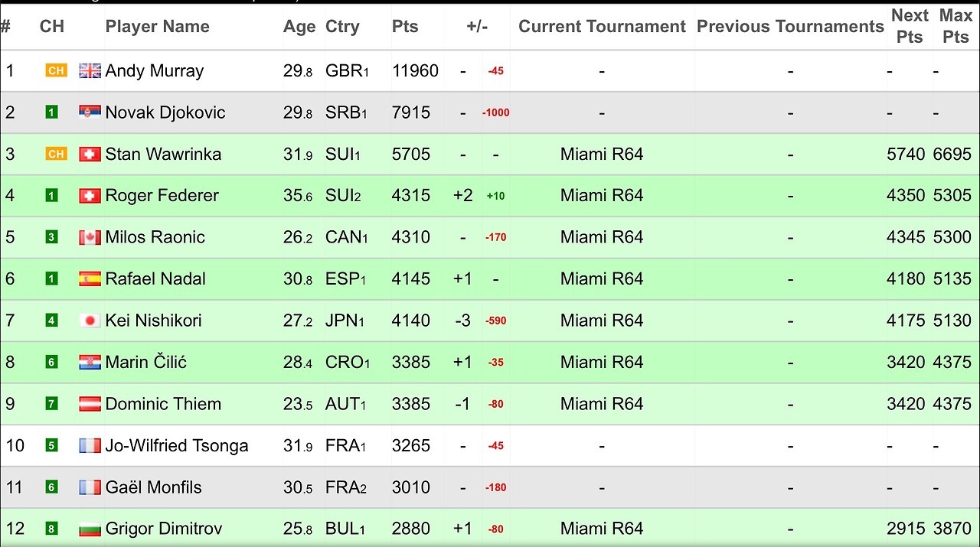Screen dimensions: 980x547
Task: Click Miami R64 in Rafael Nadal's row
Action: [602, 279]
